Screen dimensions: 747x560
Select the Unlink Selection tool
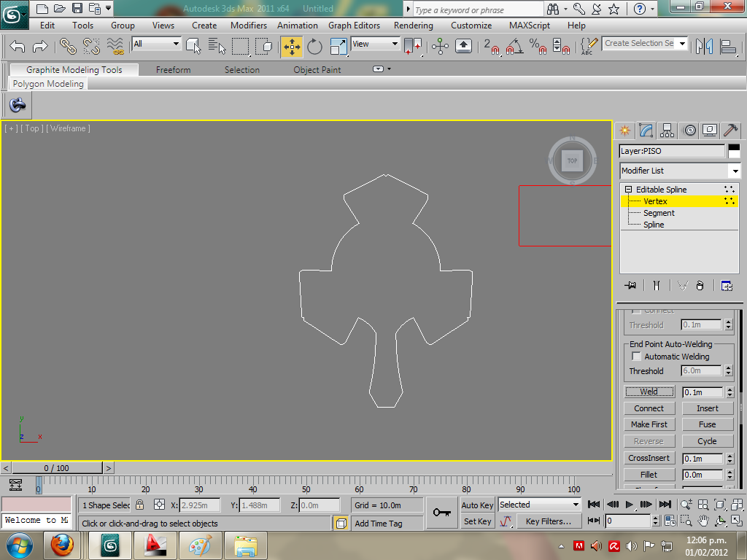(x=91, y=46)
